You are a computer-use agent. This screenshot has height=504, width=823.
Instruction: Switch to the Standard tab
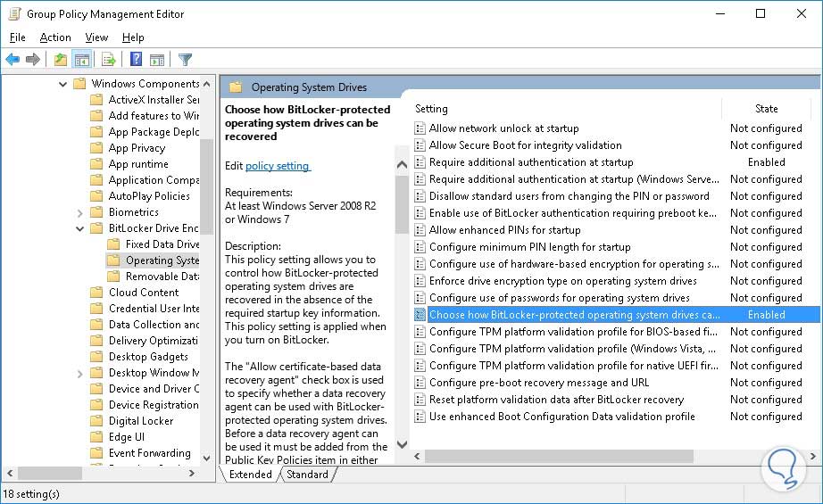(307, 474)
